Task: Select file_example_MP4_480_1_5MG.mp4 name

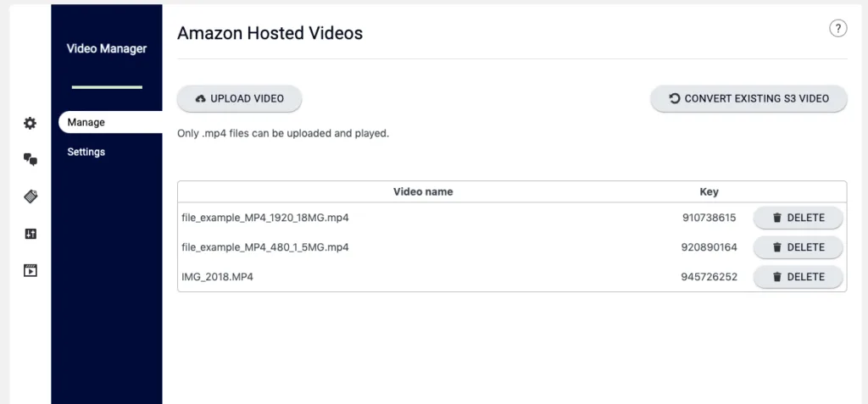Action: pyautogui.click(x=265, y=247)
